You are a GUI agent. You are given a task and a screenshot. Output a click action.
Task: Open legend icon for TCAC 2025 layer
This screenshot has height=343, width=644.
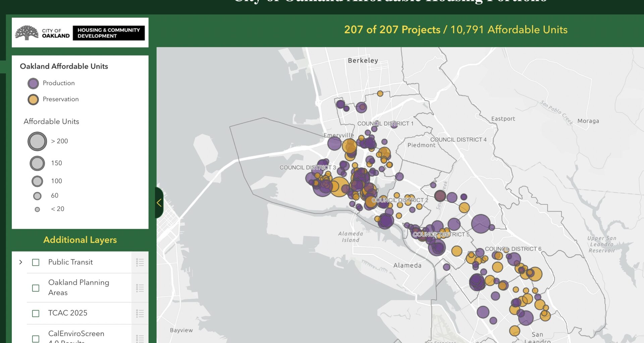(140, 314)
